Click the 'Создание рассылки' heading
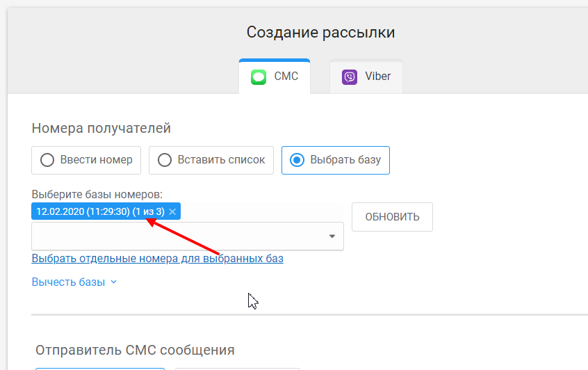Viewport: 588px width, 370px height. click(x=320, y=32)
